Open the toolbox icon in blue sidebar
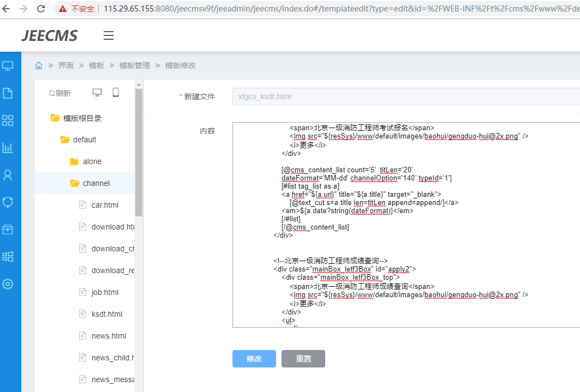This screenshot has width=580, height=392. (x=8, y=230)
